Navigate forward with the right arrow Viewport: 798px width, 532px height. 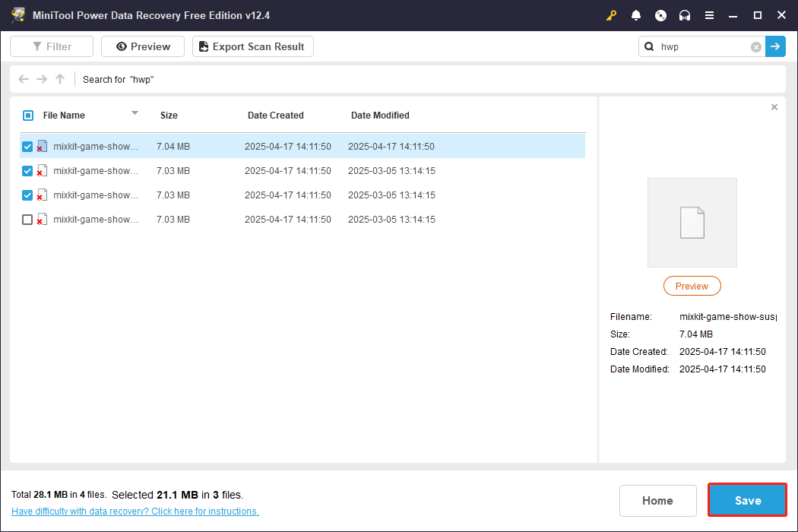[x=42, y=79]
